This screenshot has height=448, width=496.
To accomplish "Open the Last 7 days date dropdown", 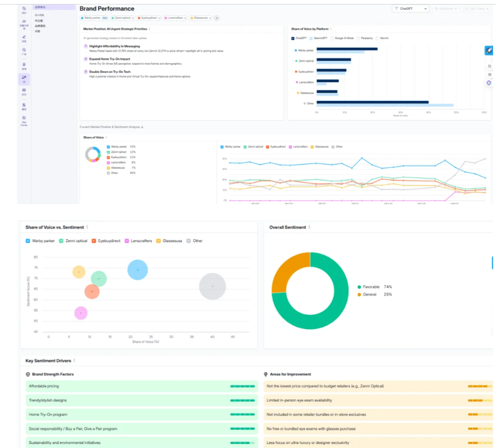I will point(477,9).
